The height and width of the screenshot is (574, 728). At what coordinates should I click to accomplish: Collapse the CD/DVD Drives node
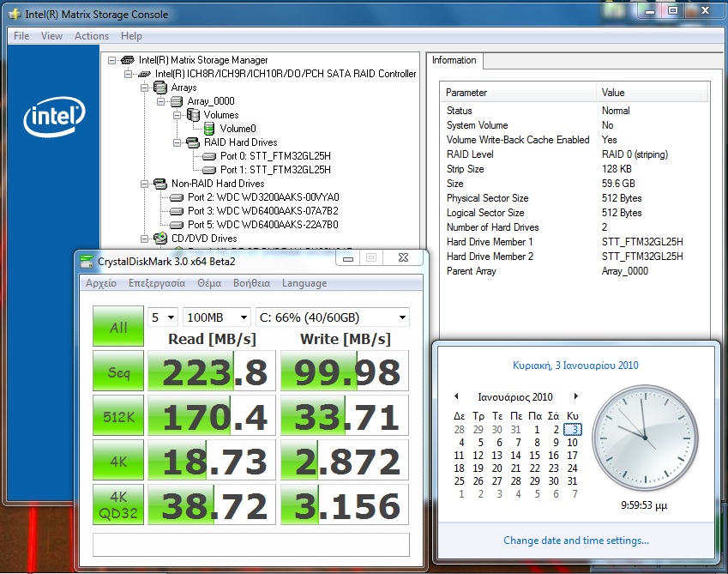(x=144, y=239)
